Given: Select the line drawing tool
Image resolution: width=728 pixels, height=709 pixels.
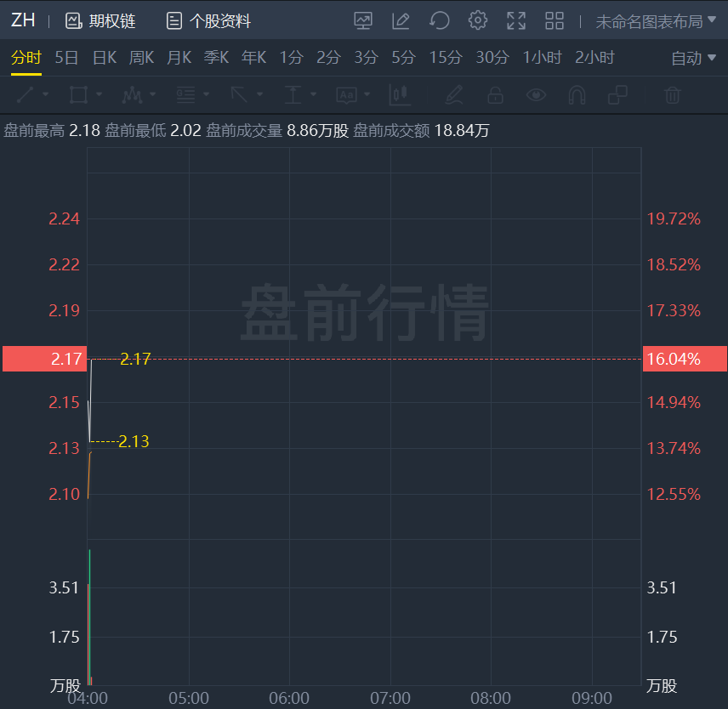Looking at the screenshot, I should [26, 94].
